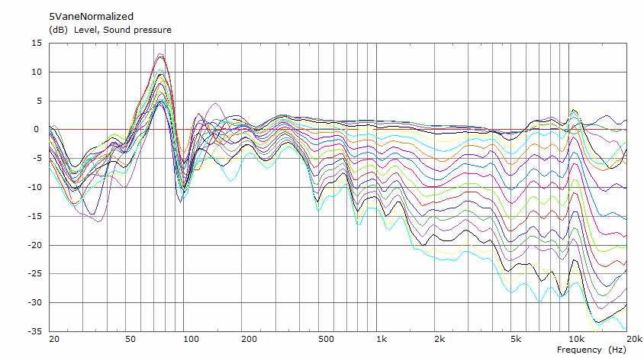Click the -20 value on the dB axis
Screen dimensions: 644x358
coord(34,245)
